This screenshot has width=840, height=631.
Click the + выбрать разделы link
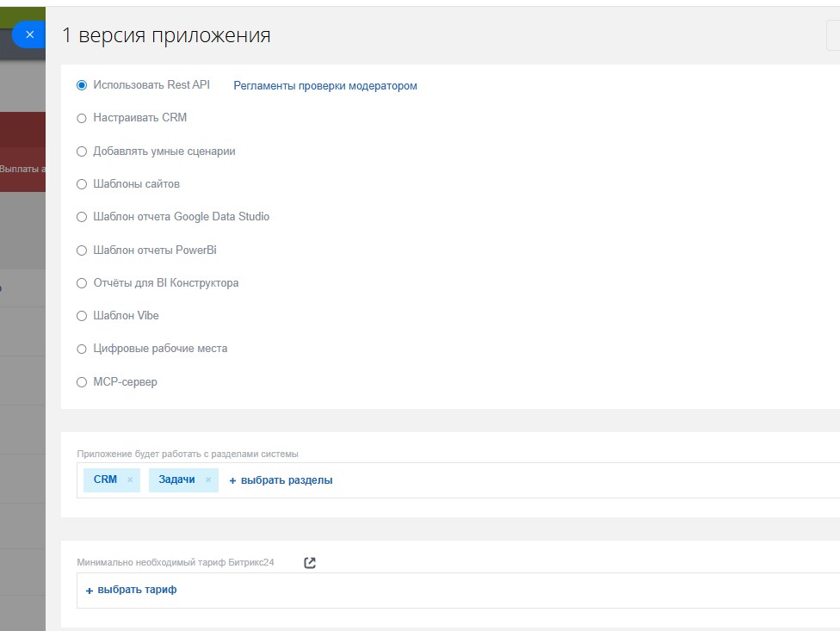click(x=281, y=480)
